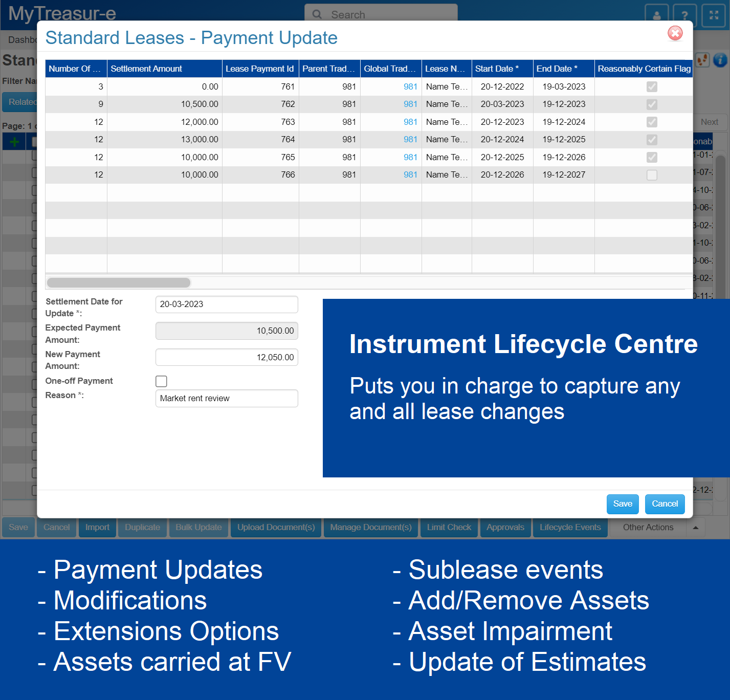Click the MyTreasur-e logo

61,14
